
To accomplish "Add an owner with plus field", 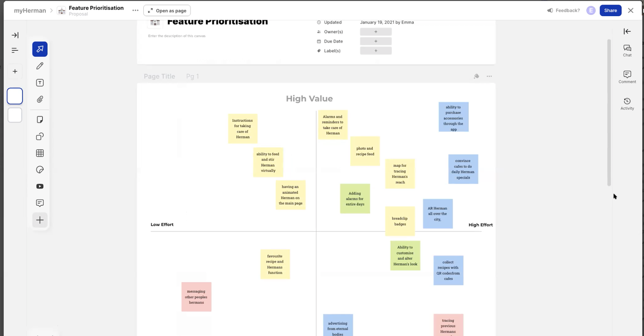I will 376,32.
